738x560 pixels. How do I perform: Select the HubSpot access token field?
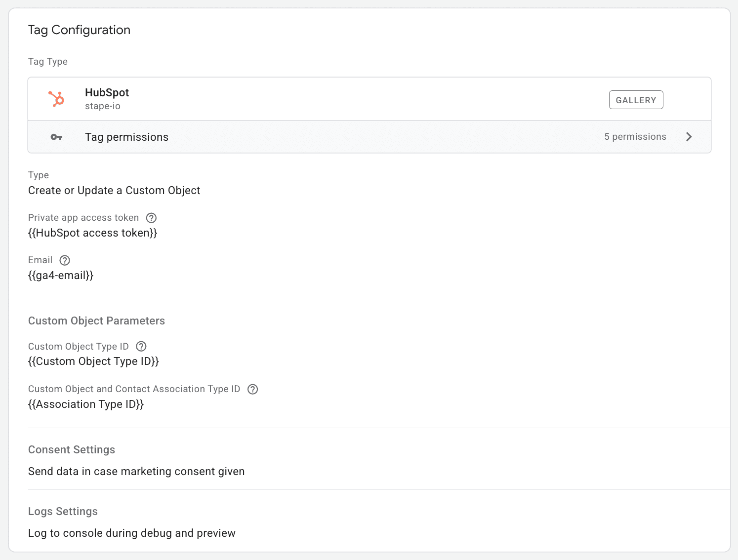coord(93,233)
